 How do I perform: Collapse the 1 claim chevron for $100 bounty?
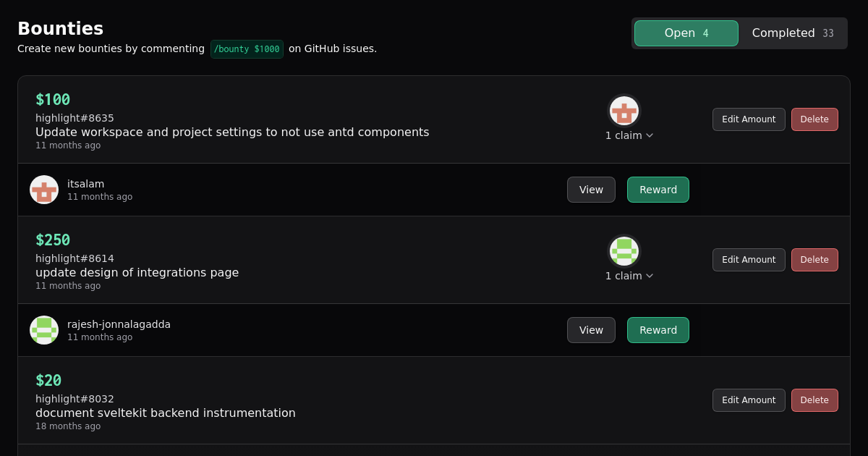point(650,135)
